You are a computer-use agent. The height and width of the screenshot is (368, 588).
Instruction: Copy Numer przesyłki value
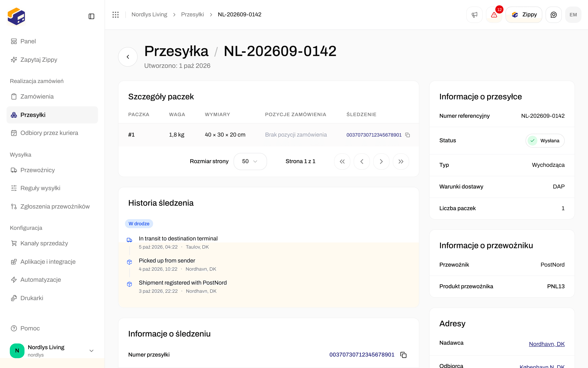[x=403, y=355]
